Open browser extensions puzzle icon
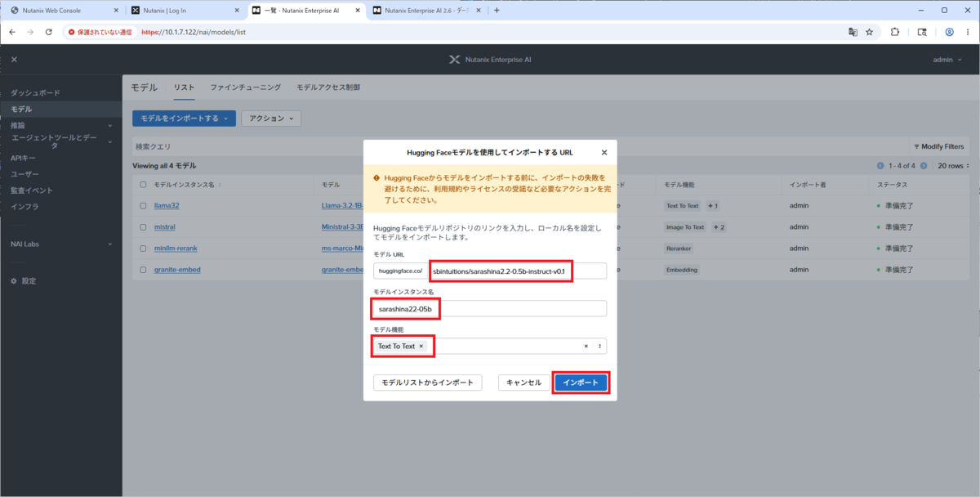The width and height of the screenshot is (980, 497). pyautogui.click(x=895, y=33)
